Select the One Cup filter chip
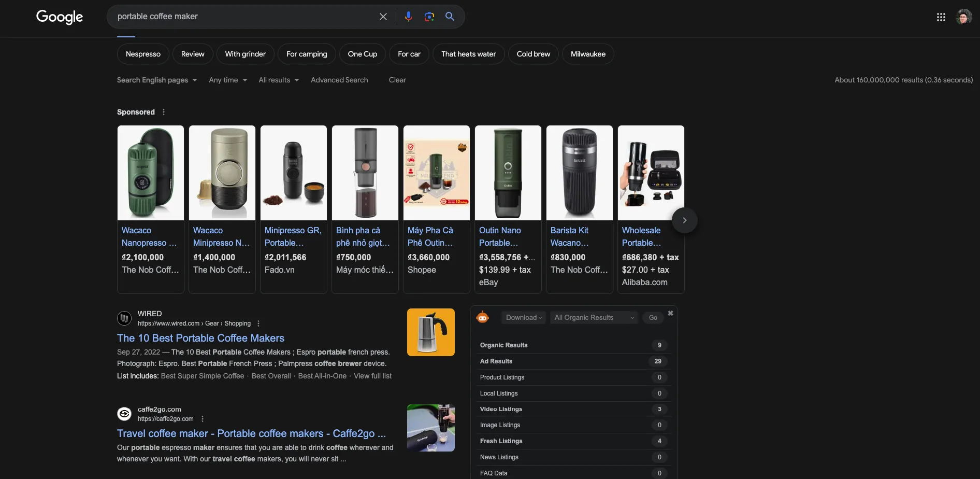Viewport: 980px width, 479px height. pyautogui.click(x=363, y=54)
